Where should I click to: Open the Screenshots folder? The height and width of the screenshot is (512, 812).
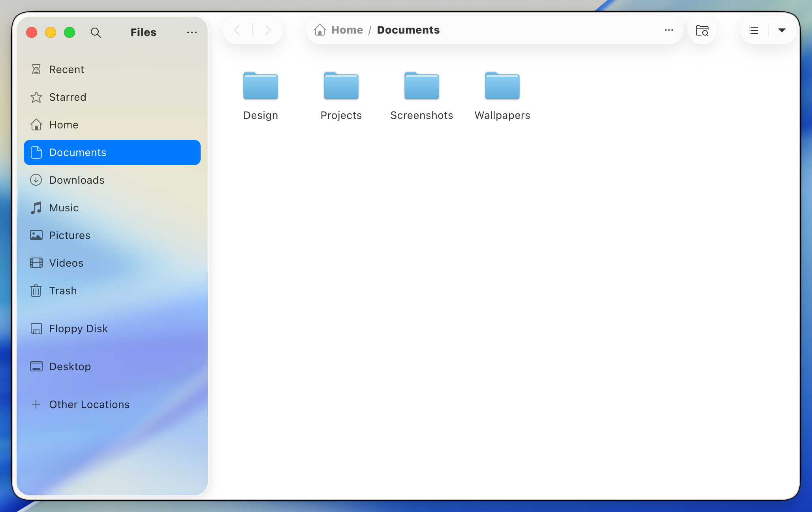click(422, 96)
